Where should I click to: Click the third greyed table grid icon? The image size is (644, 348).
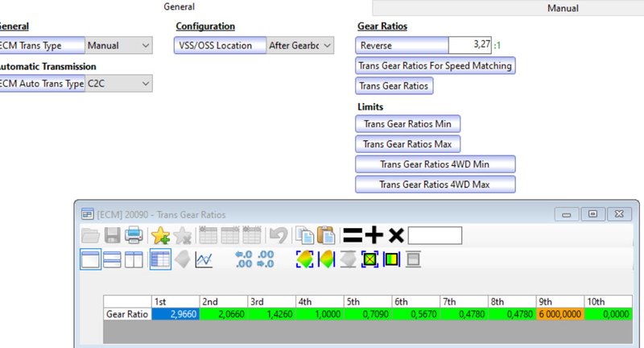coord(252,235)
